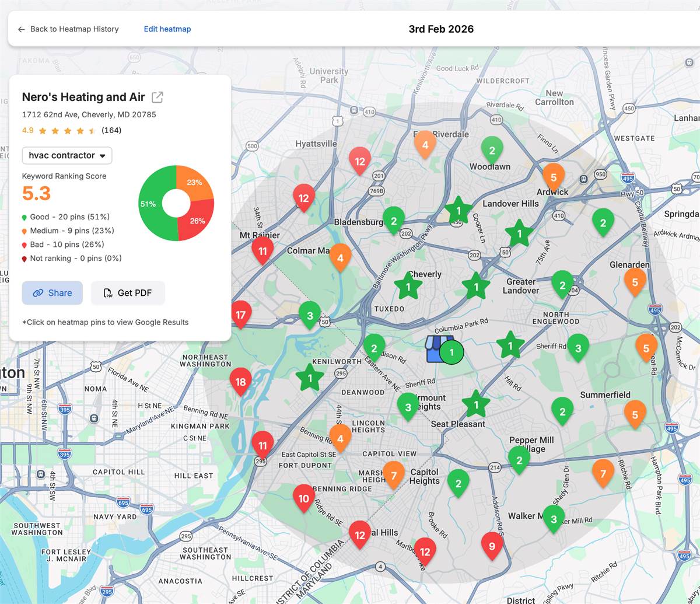Open the external link icon beside Nero's Heating and Air
Screen dimensions: 700x604
157,97
